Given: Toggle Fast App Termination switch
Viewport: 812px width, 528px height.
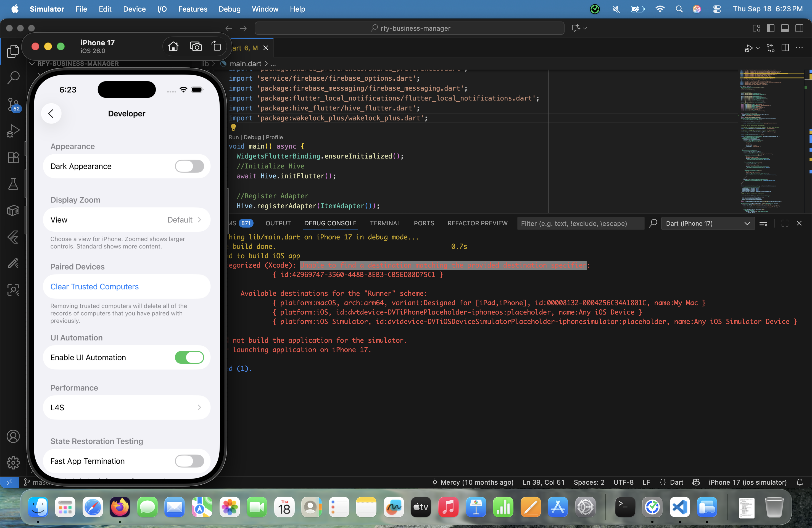Looking at the screenshot, I should (189, 461).
